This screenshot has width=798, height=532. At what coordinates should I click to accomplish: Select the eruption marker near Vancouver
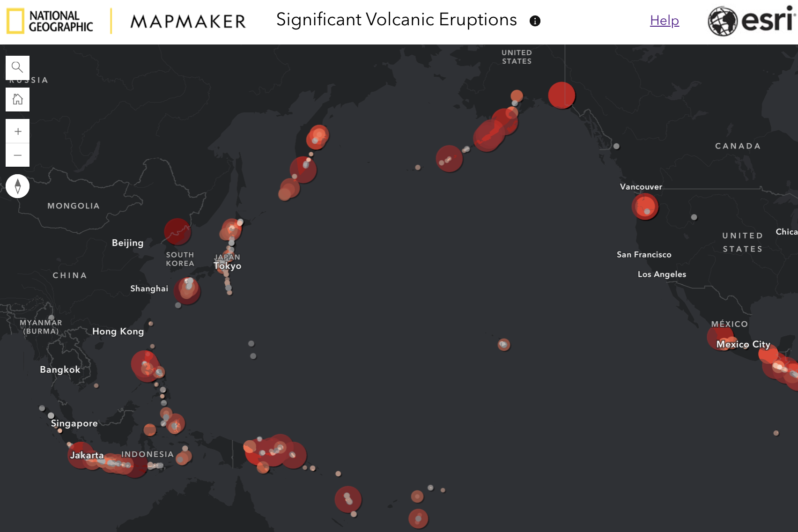pos(645,207)
